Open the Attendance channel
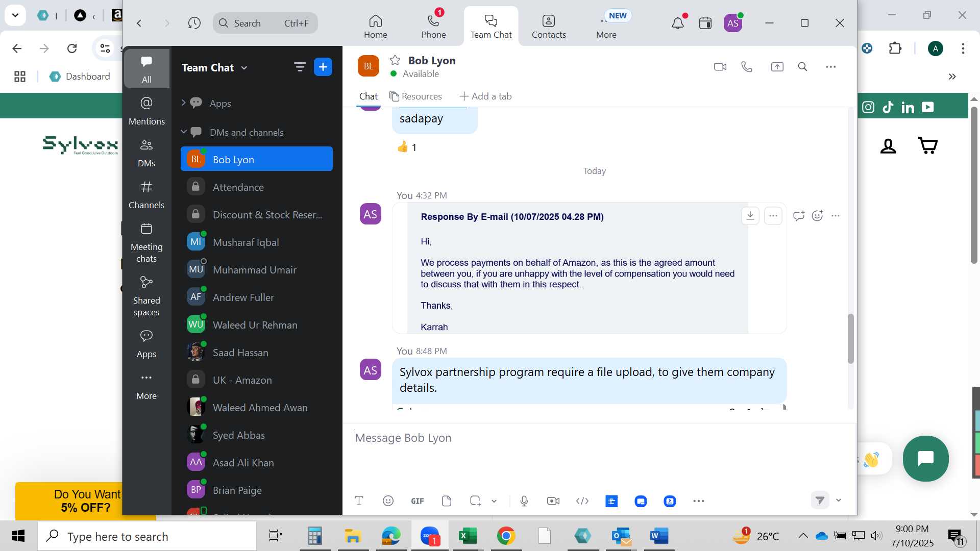This screenshot has width=980, height=551. pyautogui.click(x=257, y=187)
